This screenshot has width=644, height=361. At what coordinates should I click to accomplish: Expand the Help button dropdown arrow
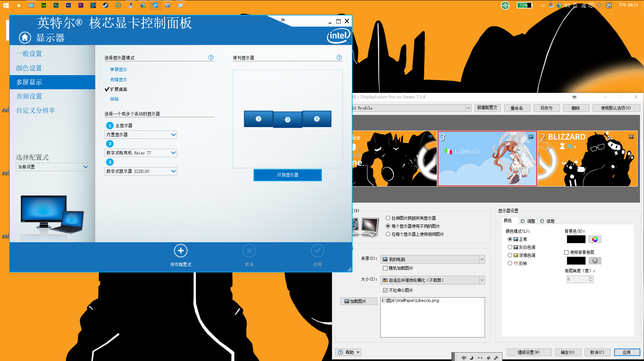click(358, 352)
